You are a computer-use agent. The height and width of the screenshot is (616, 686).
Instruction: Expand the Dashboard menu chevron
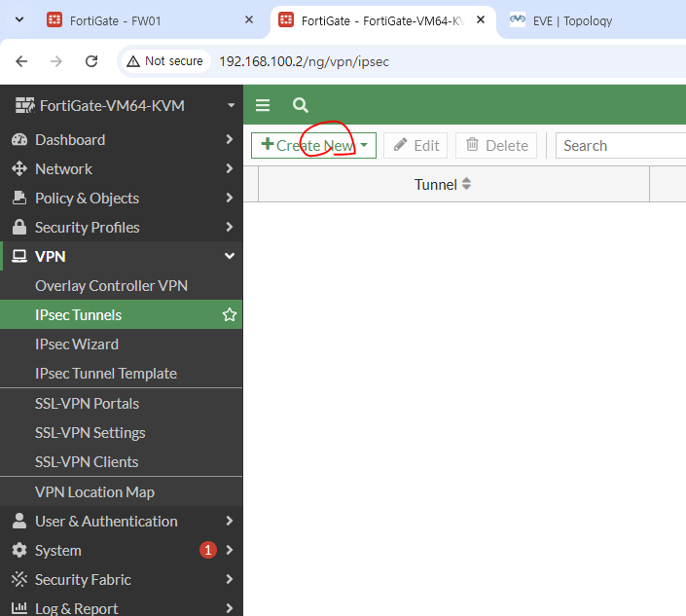point(230,139)
